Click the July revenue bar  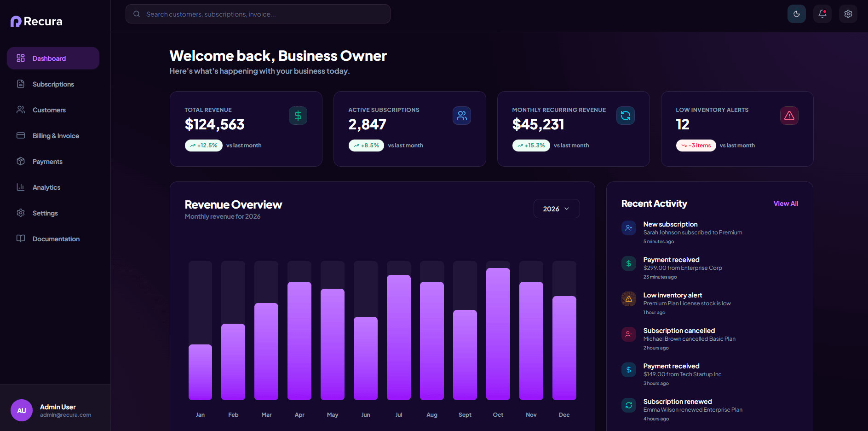[399, 338]
